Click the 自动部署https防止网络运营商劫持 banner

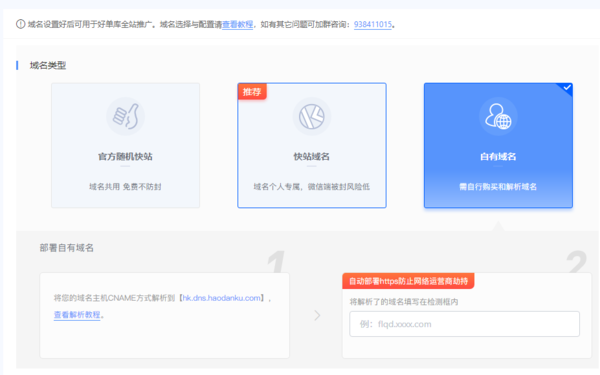[408, 281]
